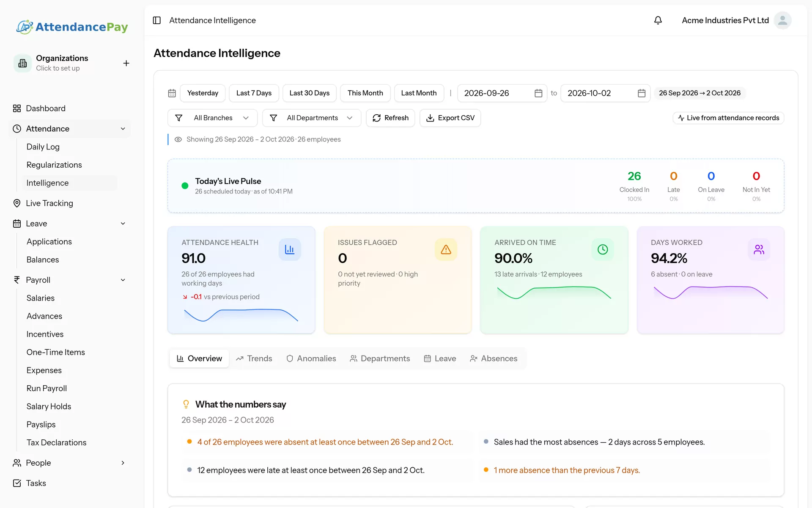Open Run Payroll page
This screenshot has width=812, height=508.
tap(70, 388)
